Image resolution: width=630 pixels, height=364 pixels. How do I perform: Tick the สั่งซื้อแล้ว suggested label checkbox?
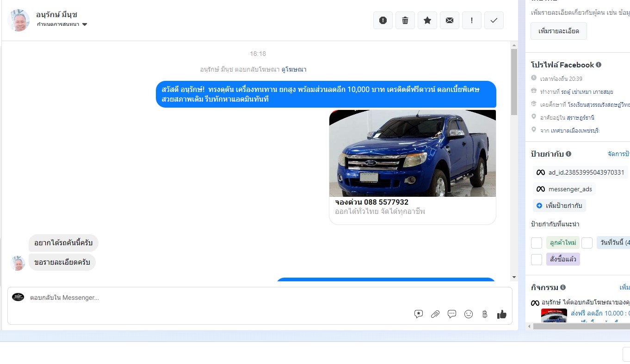point(537,260)
